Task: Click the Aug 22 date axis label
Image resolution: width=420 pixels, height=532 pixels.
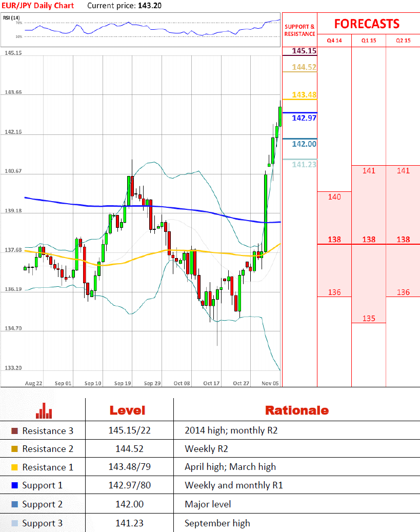Action: (33, 383)
